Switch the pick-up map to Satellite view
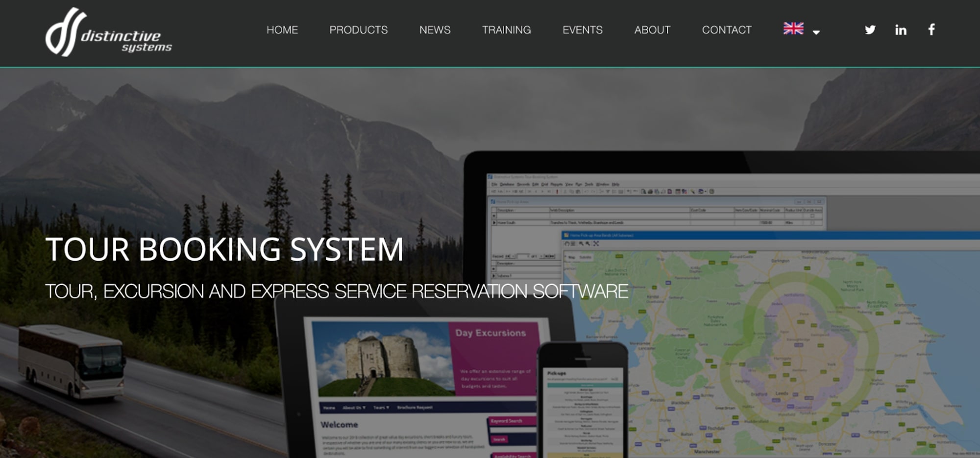Screen dimensions: 980x458 coord(585,258)
